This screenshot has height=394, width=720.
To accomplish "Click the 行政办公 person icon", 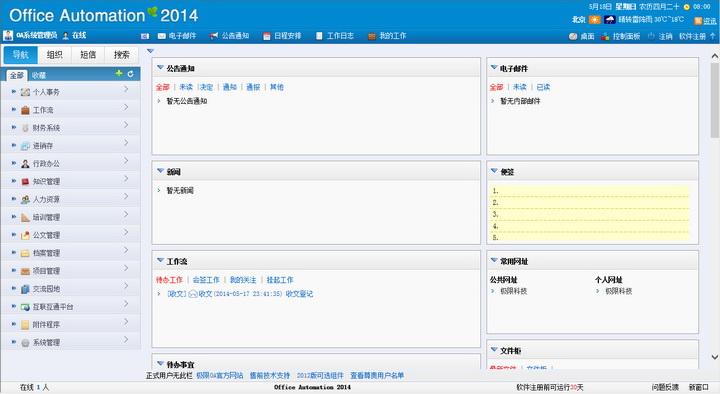I will [25, 163].
